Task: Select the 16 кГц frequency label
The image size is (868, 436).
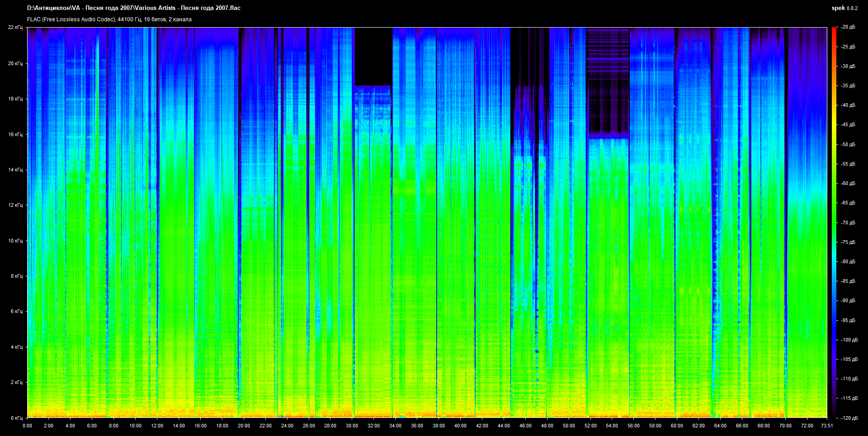Action: point(15,134)
